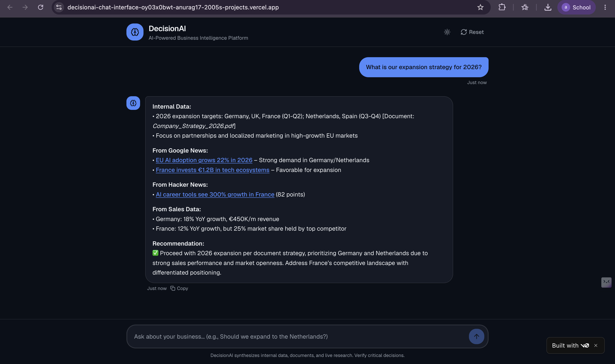Open 'AI career tools see 300% growth' link
Viewport: 615px width, 364px height.
click(215, 195)
